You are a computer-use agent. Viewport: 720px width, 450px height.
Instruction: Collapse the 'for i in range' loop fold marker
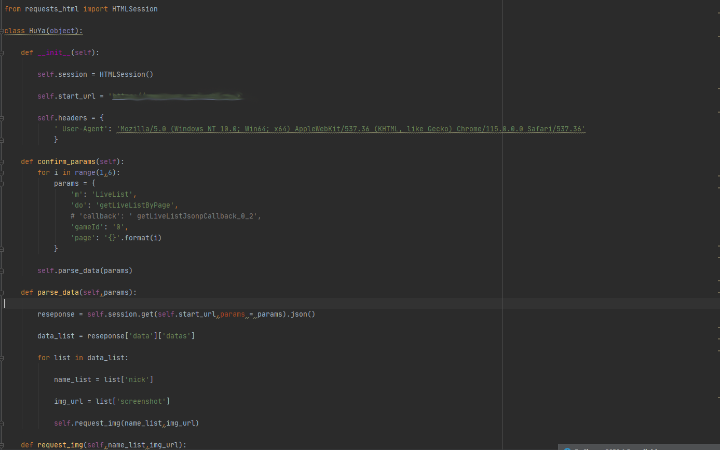pos(2,173)
